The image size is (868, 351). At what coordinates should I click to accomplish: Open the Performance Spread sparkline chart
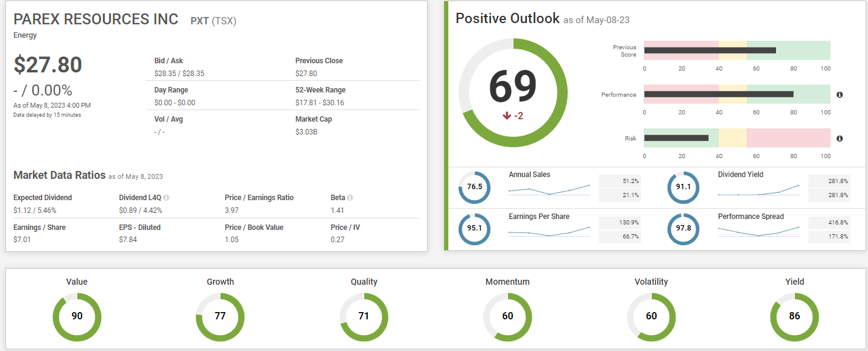click(759, 231)
